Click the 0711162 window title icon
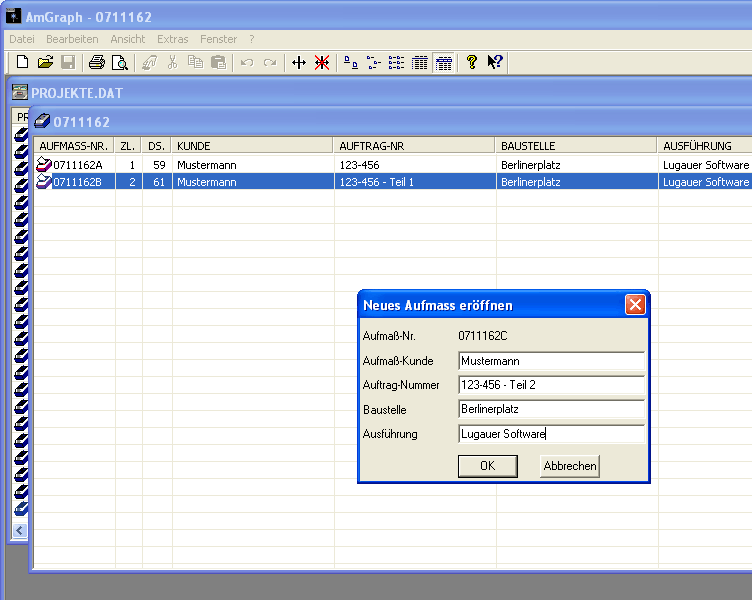 pyautogui.click(x=42, y=121)
